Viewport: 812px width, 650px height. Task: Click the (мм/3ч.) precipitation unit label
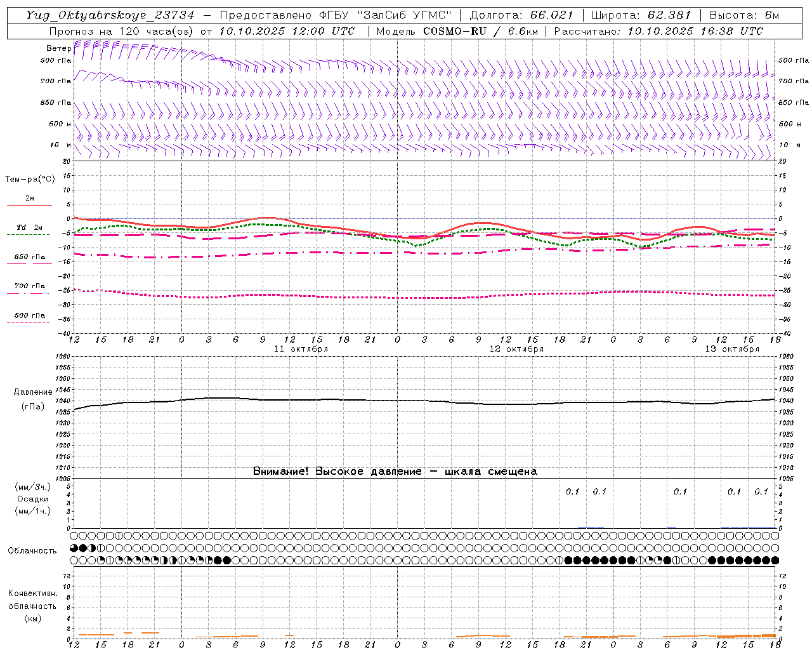coord(33,487)
